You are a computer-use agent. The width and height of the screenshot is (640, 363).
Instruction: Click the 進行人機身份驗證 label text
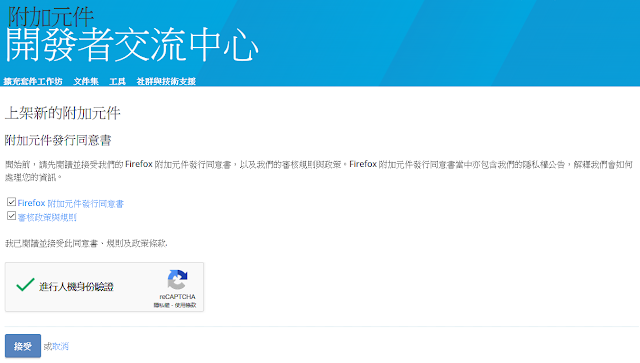click(76, 287)
